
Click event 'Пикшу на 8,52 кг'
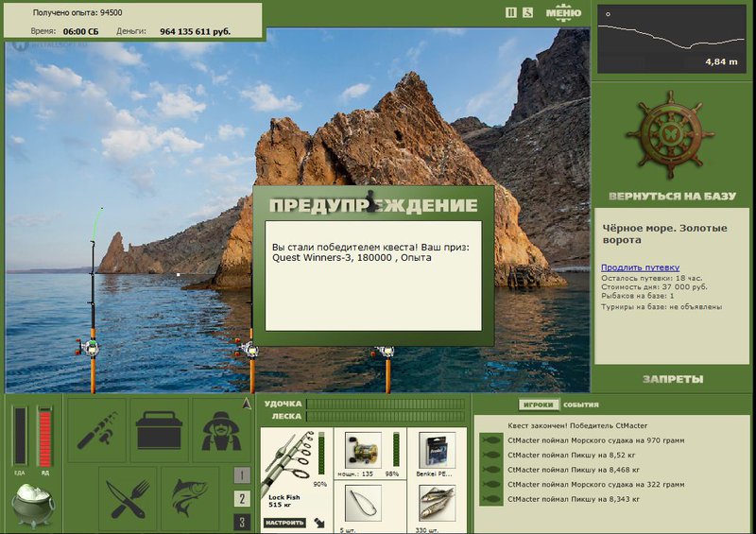(572, 455)
